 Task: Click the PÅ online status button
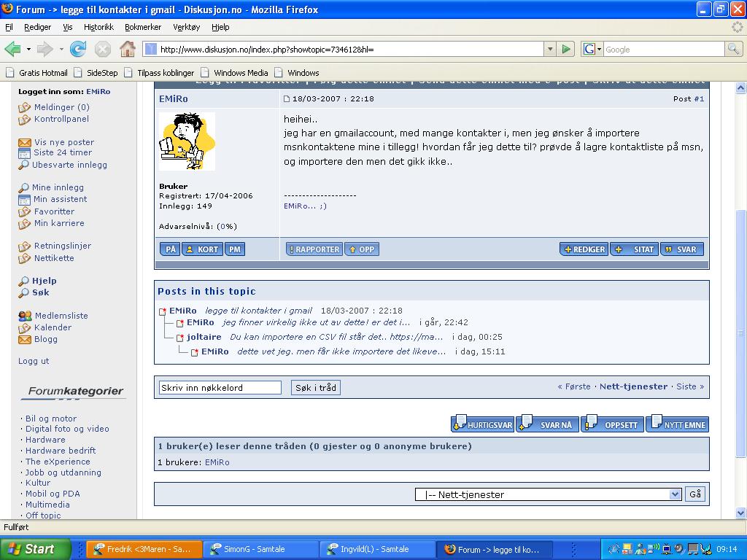[170, 249]
